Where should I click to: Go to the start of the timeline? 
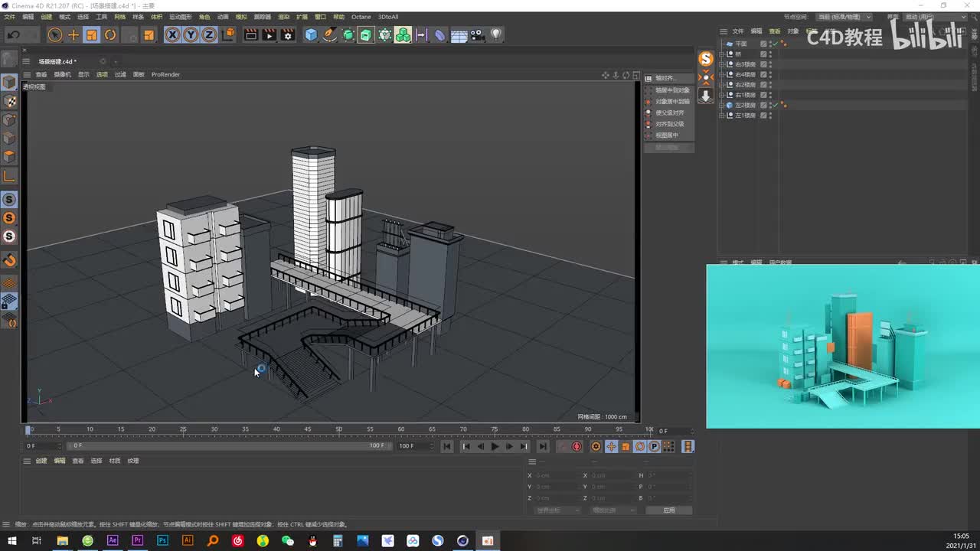pos(447,446)
